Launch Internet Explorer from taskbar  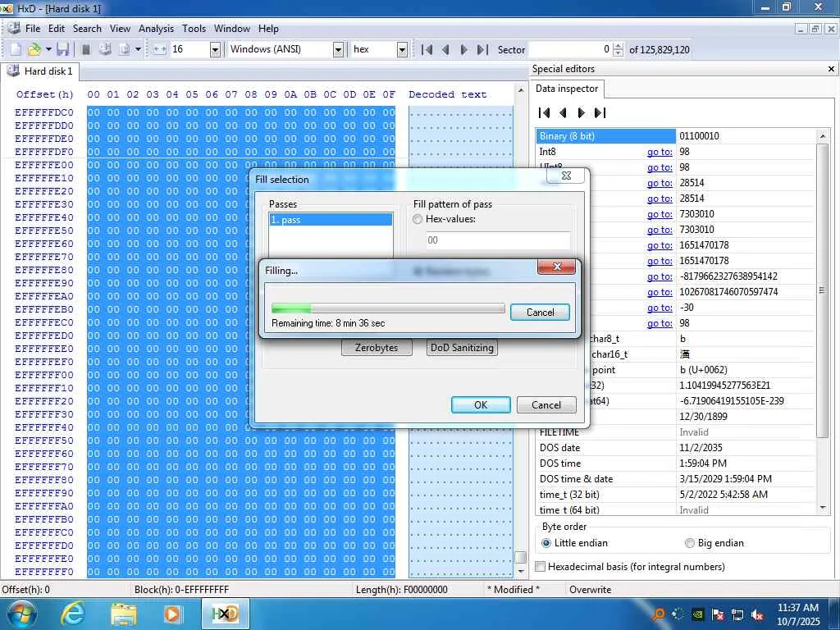coord(72,614)
